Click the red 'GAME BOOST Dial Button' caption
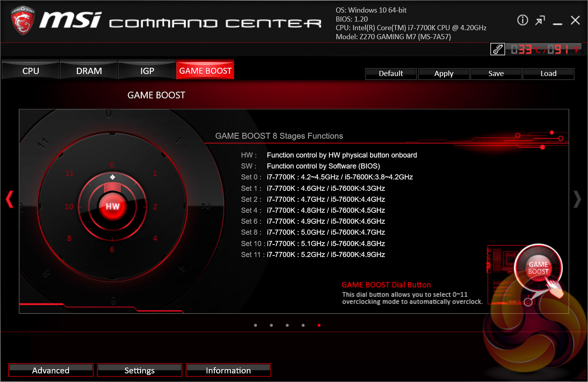588x382 pixels. 386,285
